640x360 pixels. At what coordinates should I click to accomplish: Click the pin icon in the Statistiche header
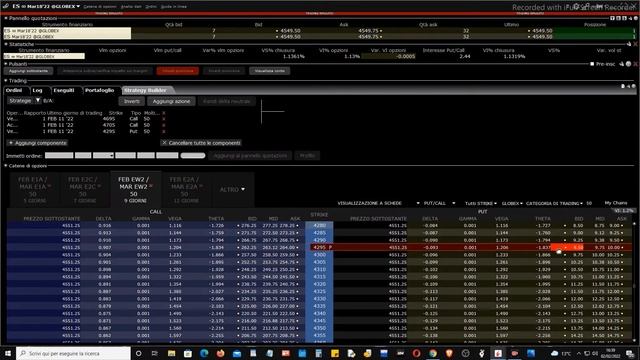[629, 44]
